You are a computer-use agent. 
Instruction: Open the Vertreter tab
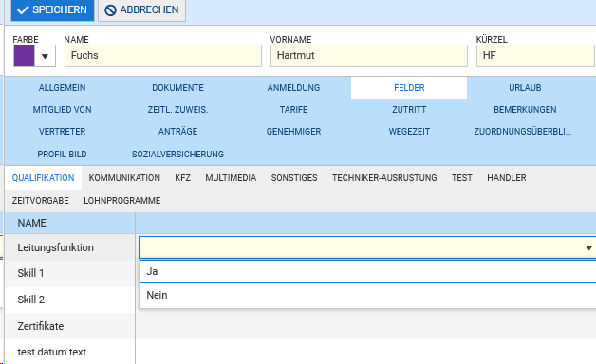tap(63, 132)
